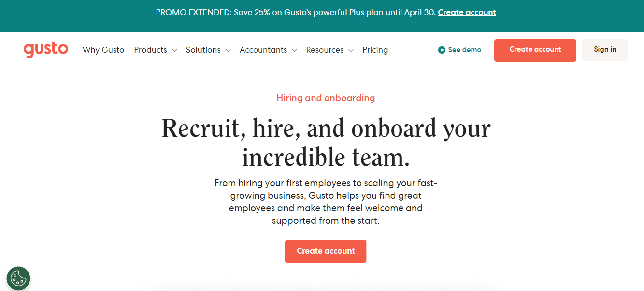Click the See demo play icon
Image resolution: width=644 pixels, height=291 pixels.
pos(442,50)
